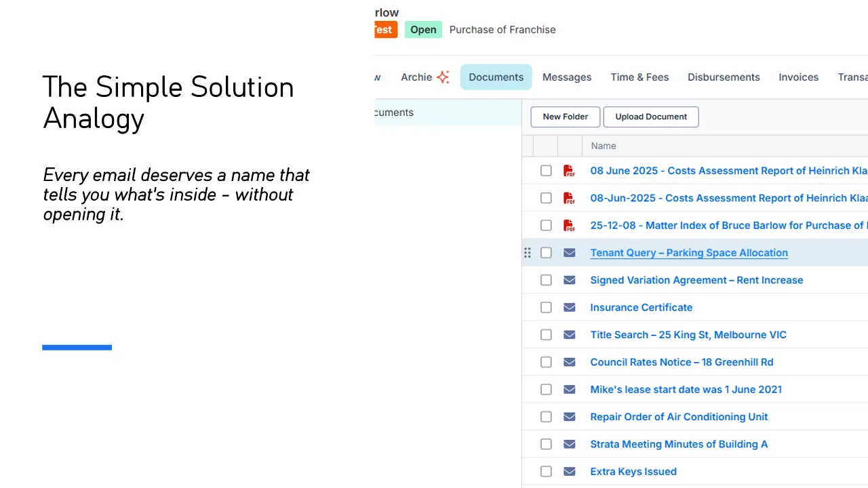
Task: Sort by the Name column header
Action: pyautogui.click(x=604, y=146)
